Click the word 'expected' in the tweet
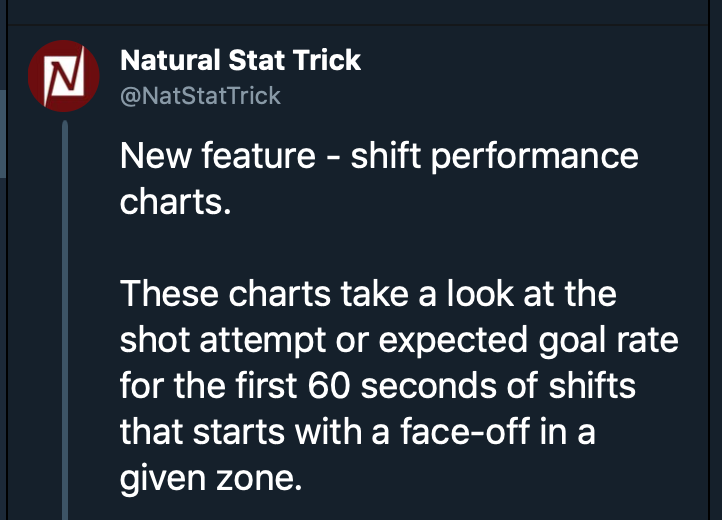 click(x=453, y=341)
